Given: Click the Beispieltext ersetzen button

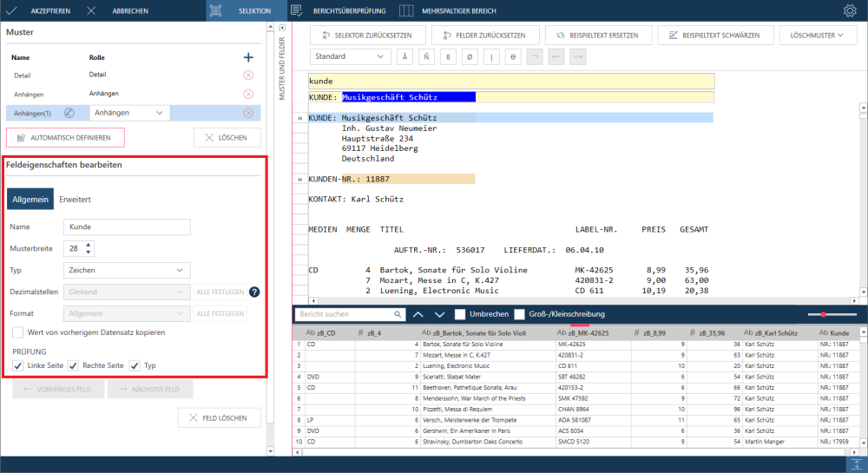Looking at the screenshot, I should pyautogui.click(x=596, y=36).
